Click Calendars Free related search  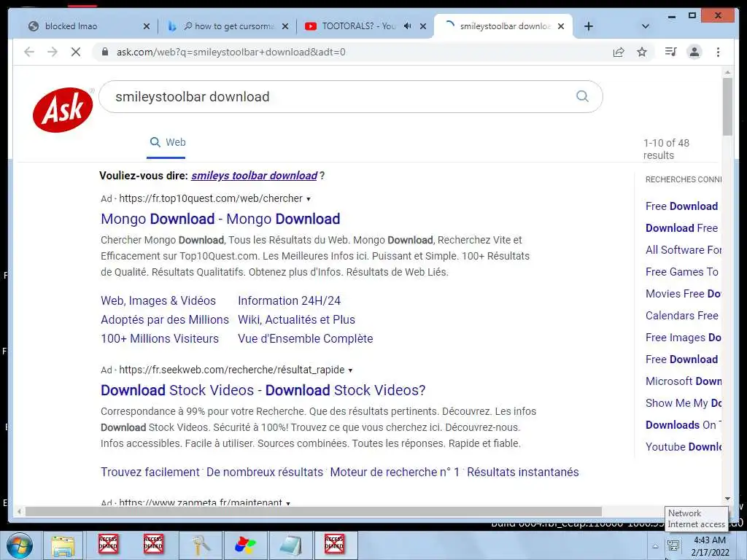coord(682,316)
